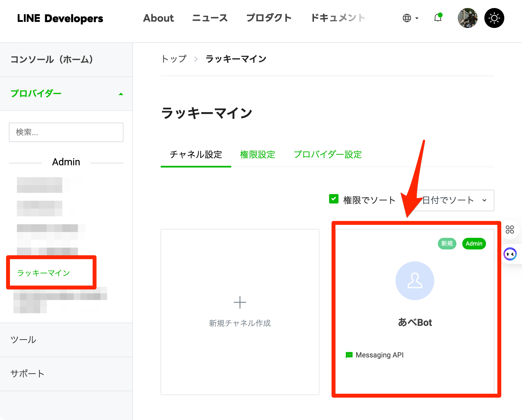Open the ドキュメント menu
The width and height of the screenshot is (522, 420).
pos(338,18)
